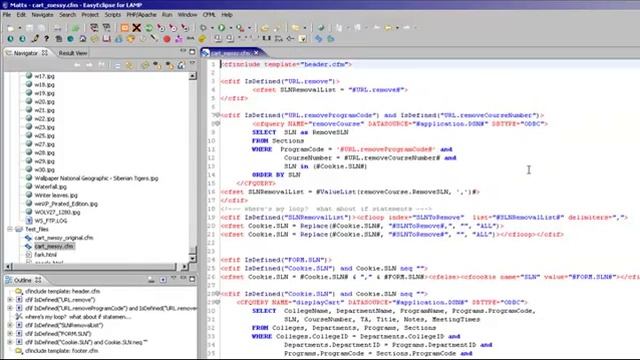The image size is (640, 360).
Task: Click the first teal globe toolbar icon
Action: pyautogui.click(x=11, y=39)
